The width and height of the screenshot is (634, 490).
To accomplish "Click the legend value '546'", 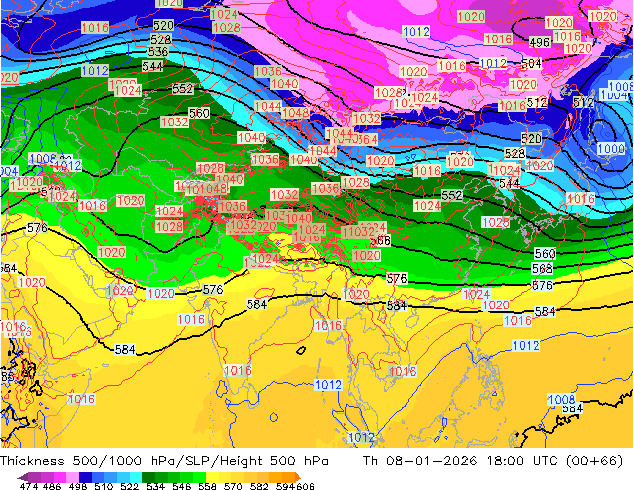I will pos(182,486).
